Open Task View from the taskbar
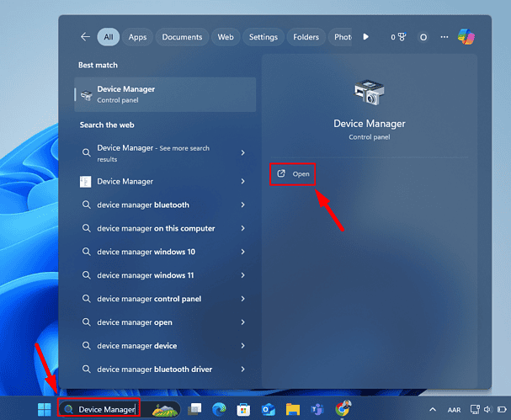 point(194,409)
